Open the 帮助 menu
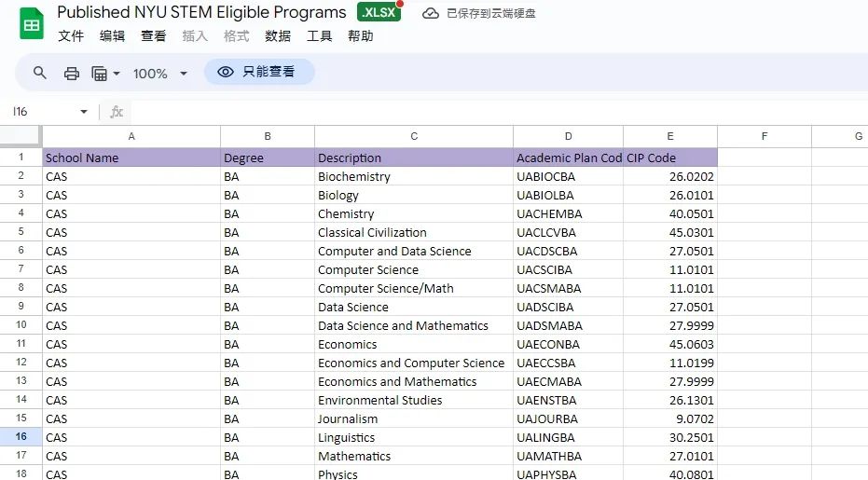This screenshot has width=868, height=480. [x=361, y=36]
